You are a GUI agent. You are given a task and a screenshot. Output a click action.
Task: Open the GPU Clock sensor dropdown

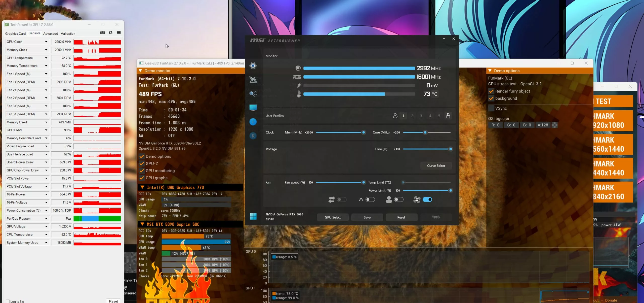tap(46, 42)
